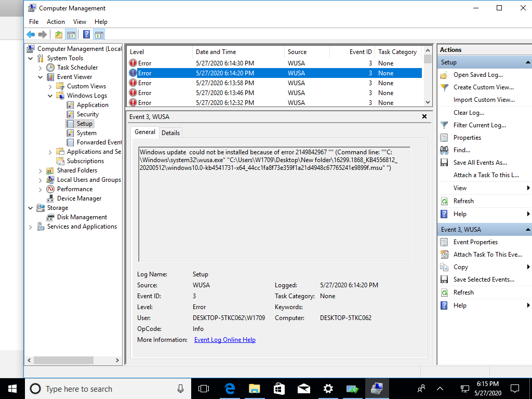The image size is (532, 399).
Task: Select the error event at 6:13:58 PM
Action: (274, 83)
